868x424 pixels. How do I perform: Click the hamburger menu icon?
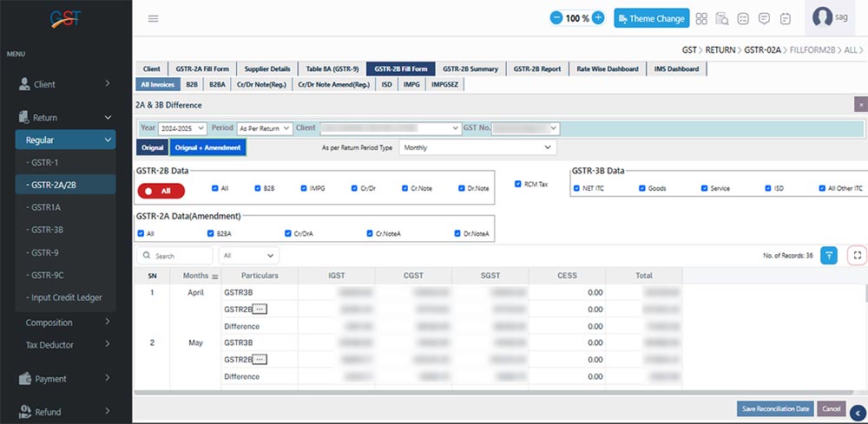(x=153, y=18)
